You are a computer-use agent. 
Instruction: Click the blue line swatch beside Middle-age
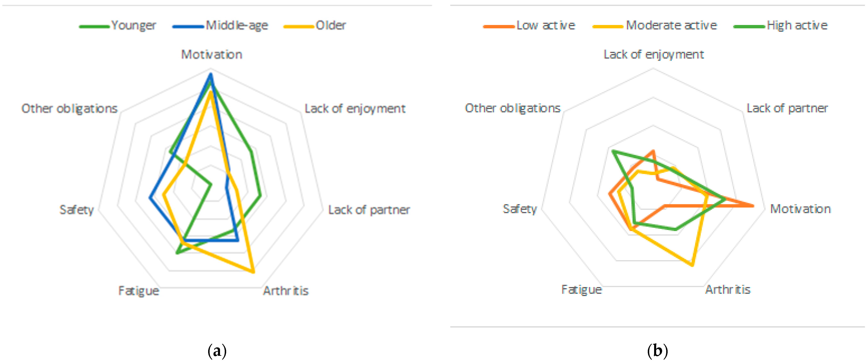[188, 26]
